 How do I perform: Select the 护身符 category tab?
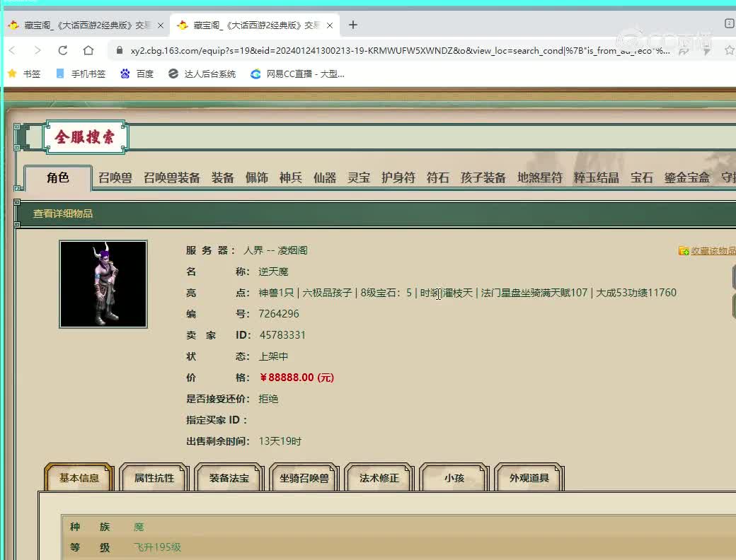click(x=398, y=177)
